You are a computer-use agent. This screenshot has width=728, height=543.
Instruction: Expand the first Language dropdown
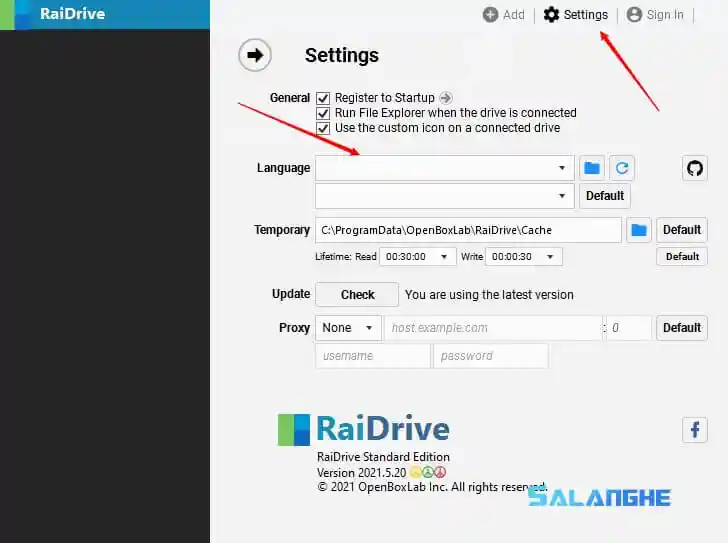point(445,168)
